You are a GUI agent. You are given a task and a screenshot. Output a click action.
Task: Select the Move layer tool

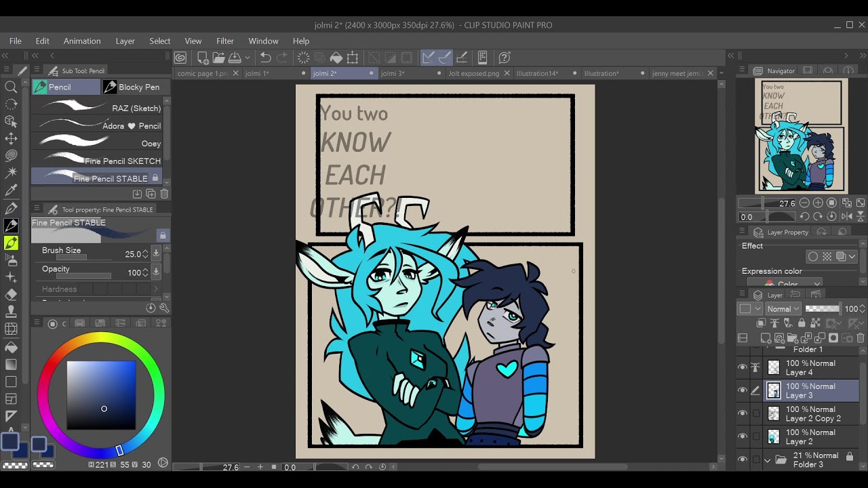point(11,138)
